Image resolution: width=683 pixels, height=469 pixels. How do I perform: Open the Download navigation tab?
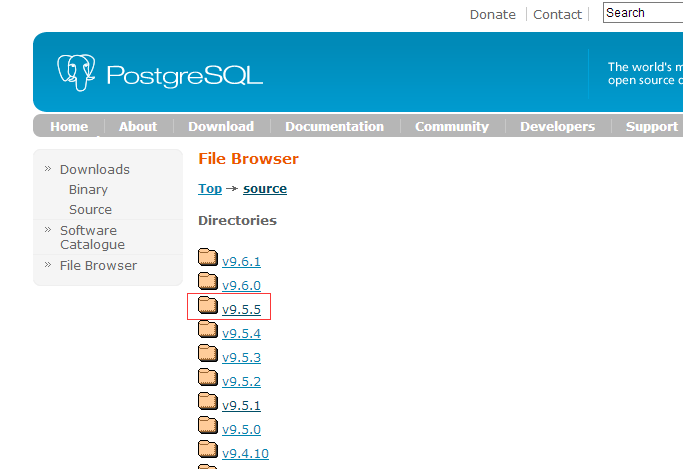coord(221,126)
